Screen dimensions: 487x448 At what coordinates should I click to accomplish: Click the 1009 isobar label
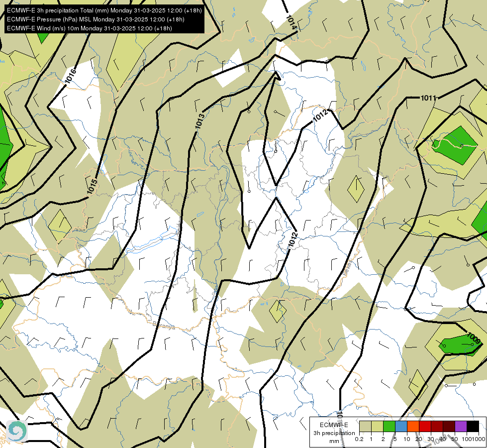474,338
